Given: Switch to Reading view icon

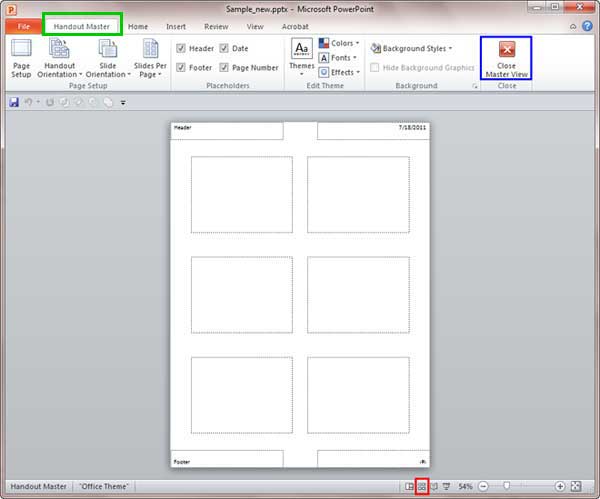Looking at the screenshot, I should coord(434,486).
